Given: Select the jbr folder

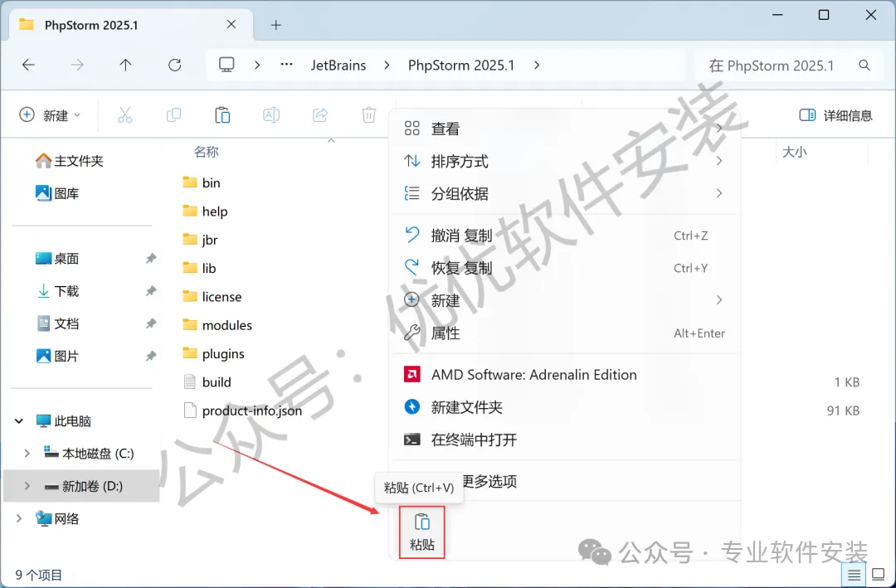Looking at the screenshot, I should click(x=200, y=240).
